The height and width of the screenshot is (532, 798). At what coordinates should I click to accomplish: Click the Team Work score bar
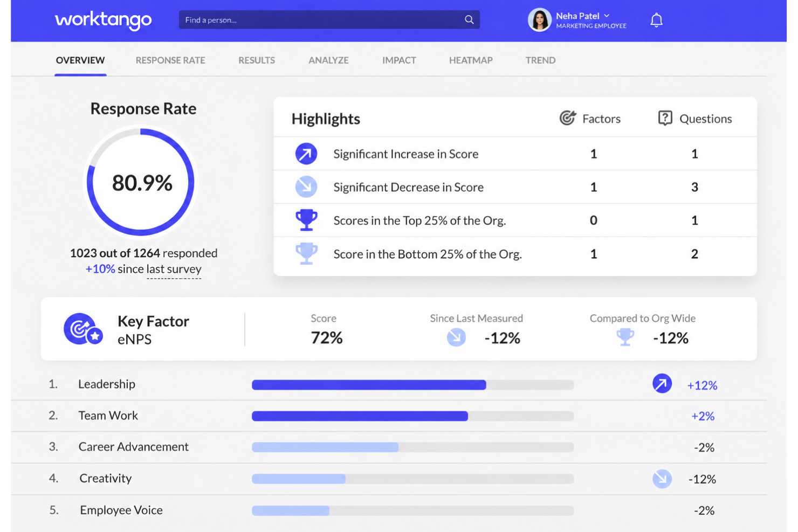coord(412,416)
